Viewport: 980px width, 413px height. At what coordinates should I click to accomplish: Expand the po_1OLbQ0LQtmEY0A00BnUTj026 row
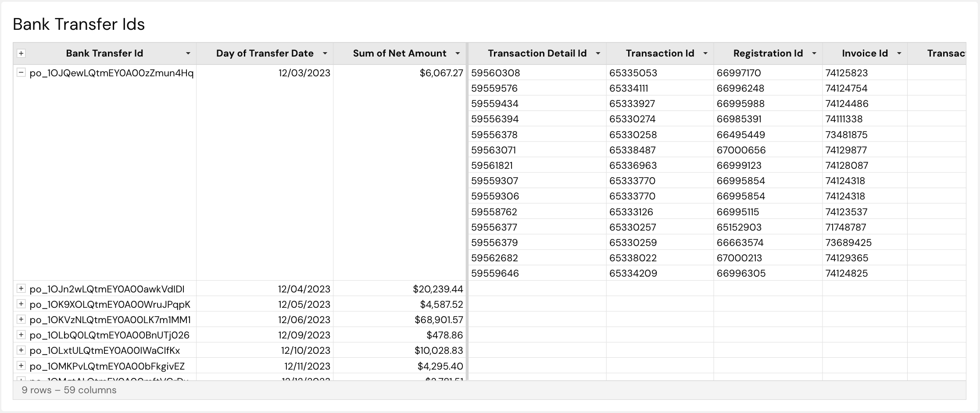(21, 335)
